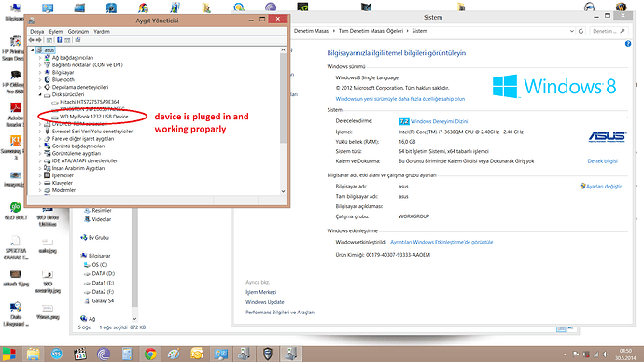This screenshot has width=644, height=362.
Task: Click the back arrow in Device Manager toolbar
Action: (x=31, y=40)
